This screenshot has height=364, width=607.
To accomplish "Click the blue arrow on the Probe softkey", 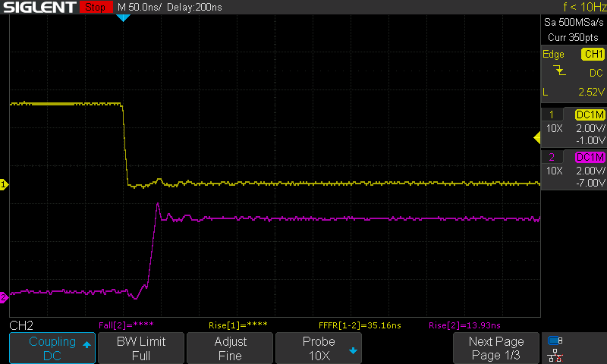I will coord(353,350).
